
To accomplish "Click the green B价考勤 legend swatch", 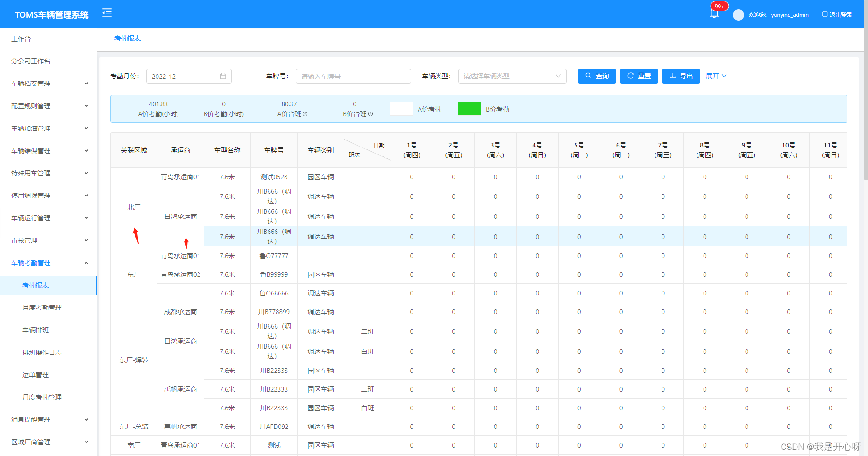I will pos(470,109).
